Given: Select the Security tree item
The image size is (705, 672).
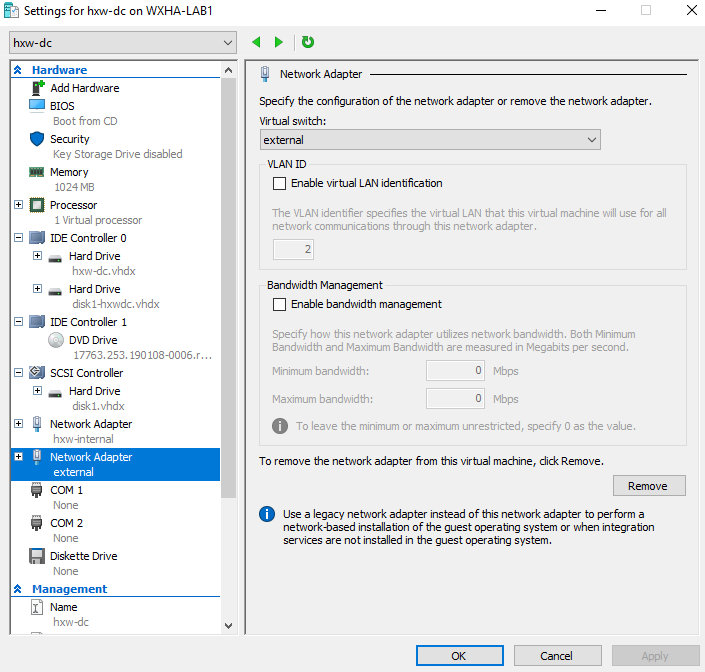Looking at the screenshot, I should click(70, 139).
